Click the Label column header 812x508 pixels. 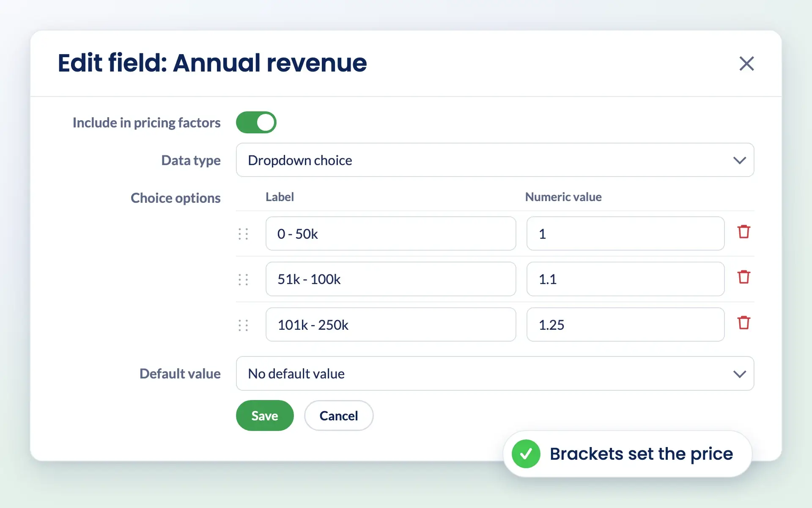pos(280,197)
